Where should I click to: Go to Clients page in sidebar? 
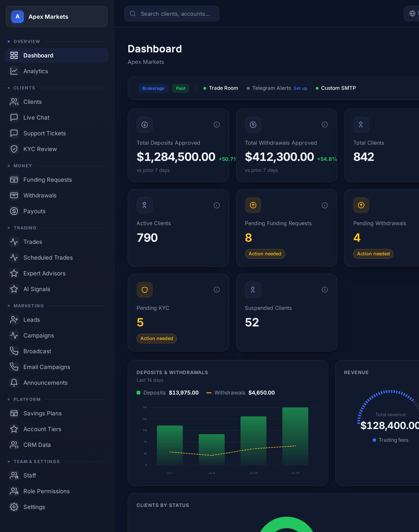(57, 102)
